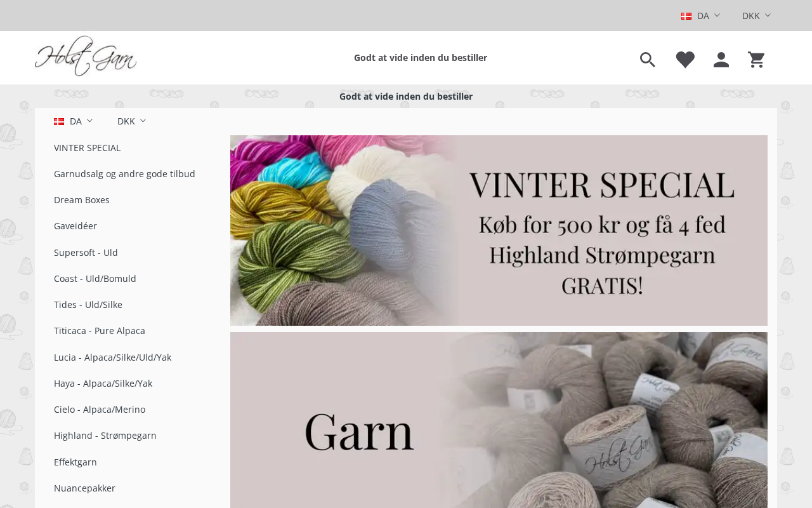Open Titicaca - Pure Alpaca category
Image resolution: width=812 pixels, height=508 pixels.
[100, 331]
